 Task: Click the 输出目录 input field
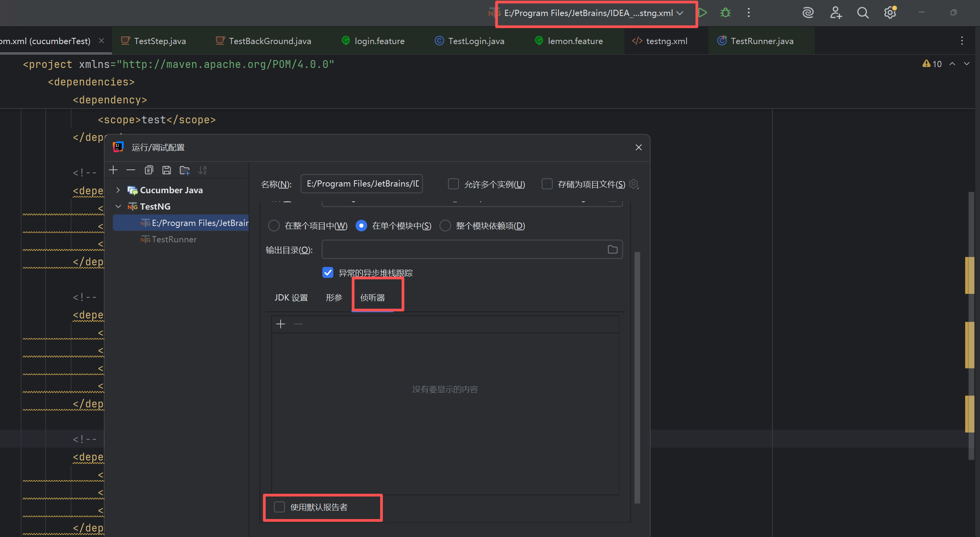(x=462, y=249)
